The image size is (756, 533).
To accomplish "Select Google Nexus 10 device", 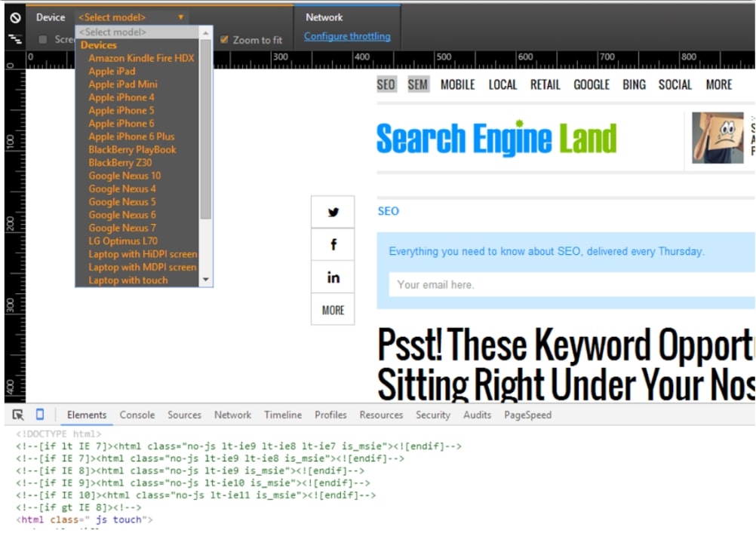I will [x=125, y=176].
